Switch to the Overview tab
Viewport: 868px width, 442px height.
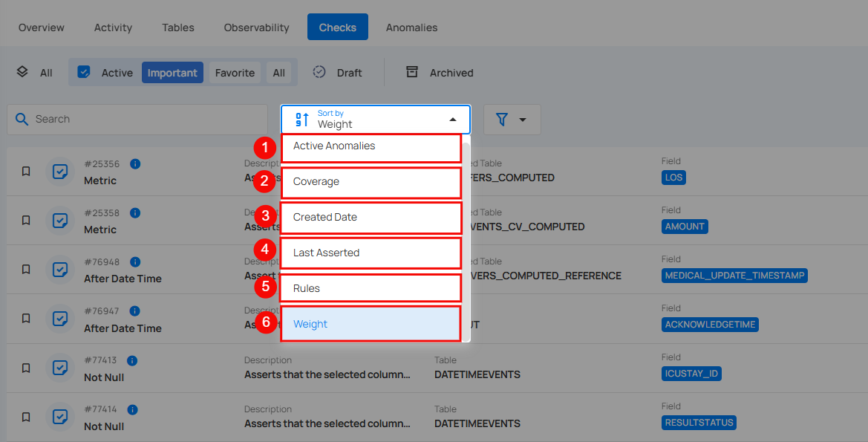click(x=42, y=27)
